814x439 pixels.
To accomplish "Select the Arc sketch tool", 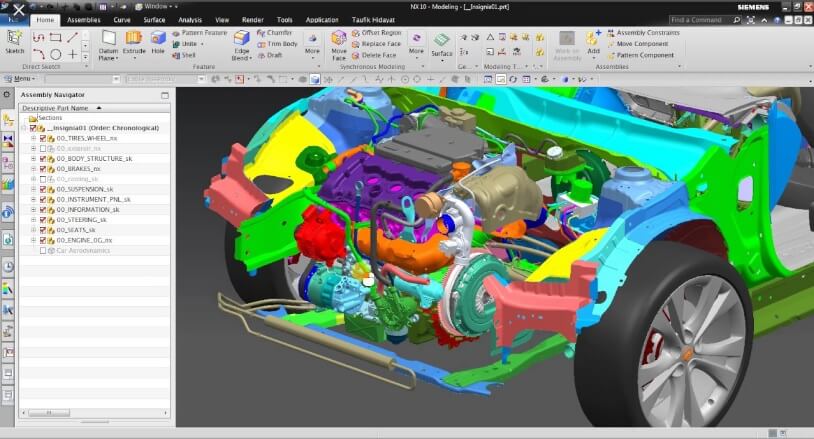I will 38,54.
